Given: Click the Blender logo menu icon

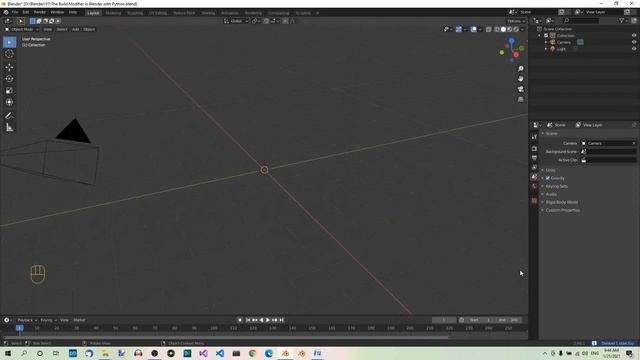Looking at the screenshot, I should [6, 12].
